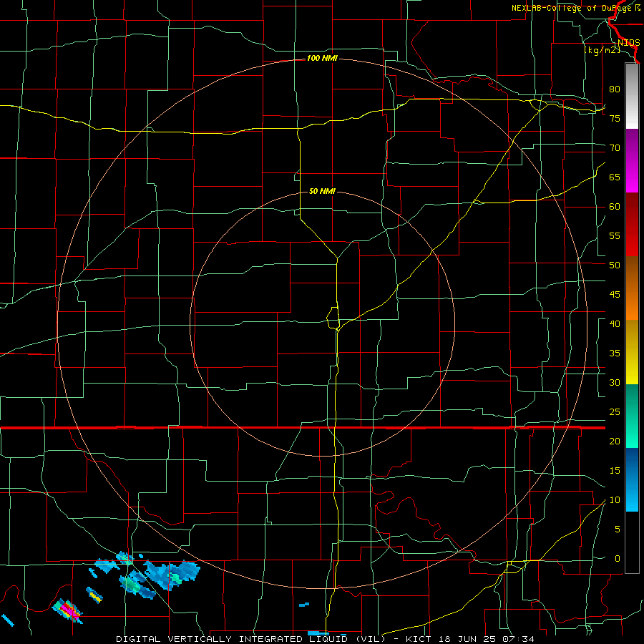Click the 45 value on the VIL scale
Image resolution: width=644 pixels, height=644 pixels.
point(615,295)
